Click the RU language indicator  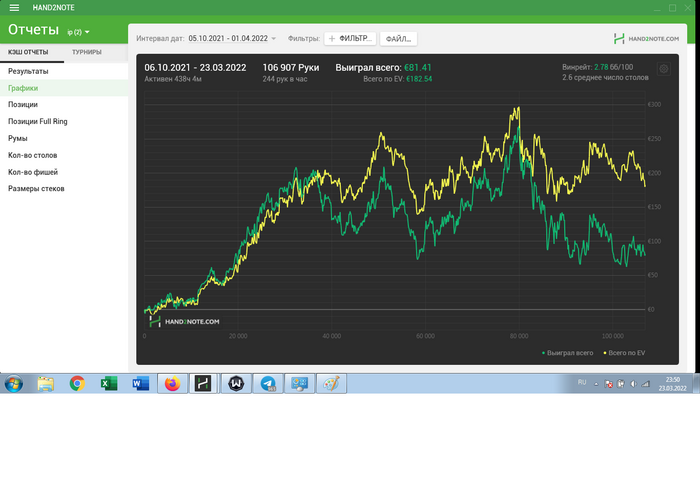[x=582, y=382]
